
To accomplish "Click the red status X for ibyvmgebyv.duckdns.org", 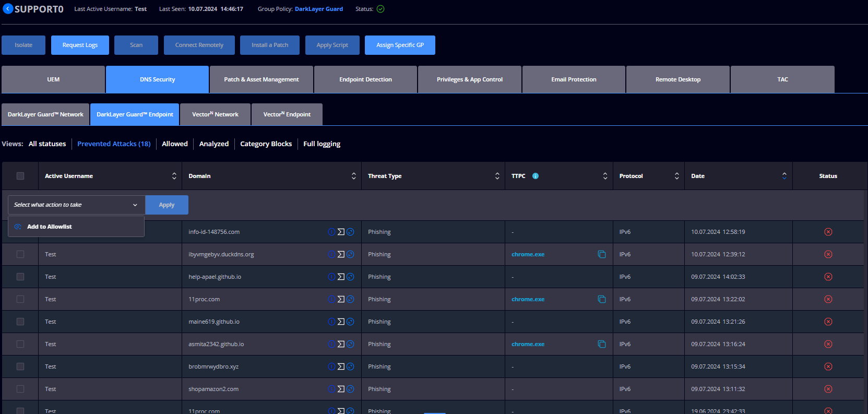I will [828, 254].
